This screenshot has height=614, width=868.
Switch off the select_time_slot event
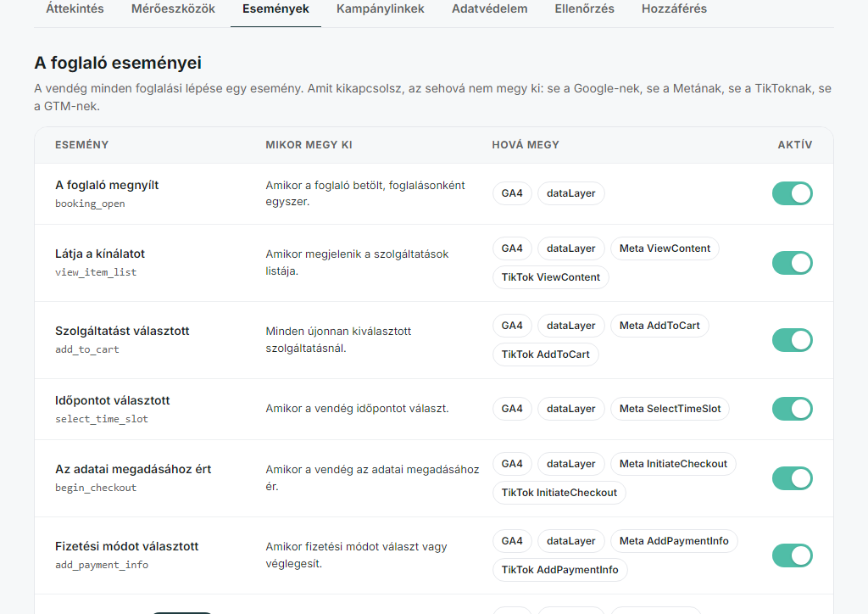(793, 409)
